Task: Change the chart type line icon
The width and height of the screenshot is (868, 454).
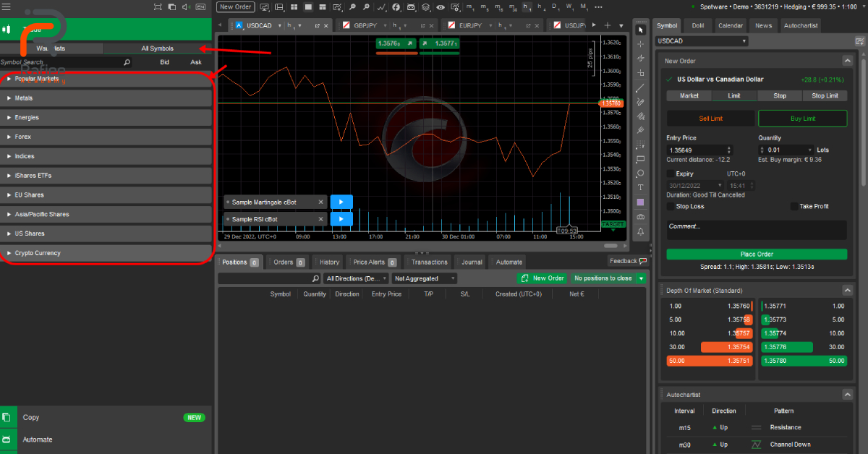Action: tap(382, 7)
